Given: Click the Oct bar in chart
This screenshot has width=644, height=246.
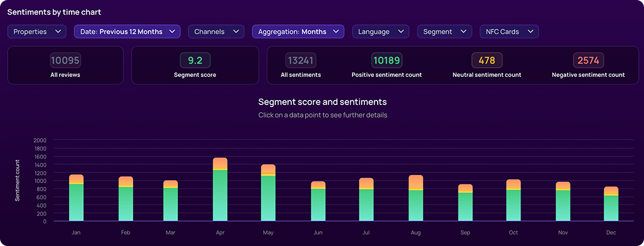Looking at the screenshot, I should pos(513,201).
